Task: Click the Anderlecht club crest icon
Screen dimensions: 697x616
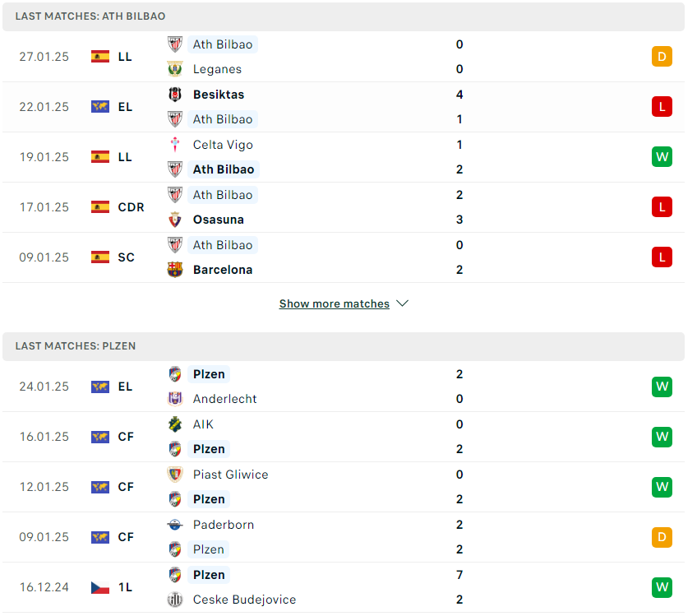Action: 175,399
